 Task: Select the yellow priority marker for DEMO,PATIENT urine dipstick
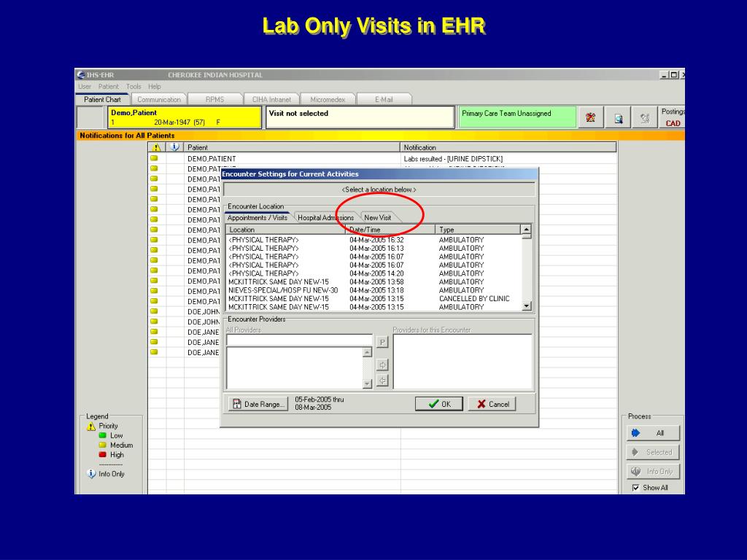pos(154,158)
